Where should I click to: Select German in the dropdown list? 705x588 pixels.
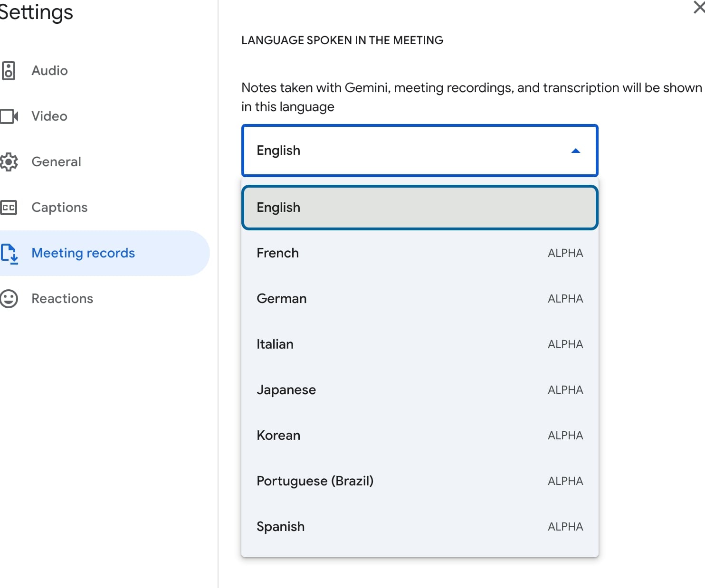click(420, 299)
